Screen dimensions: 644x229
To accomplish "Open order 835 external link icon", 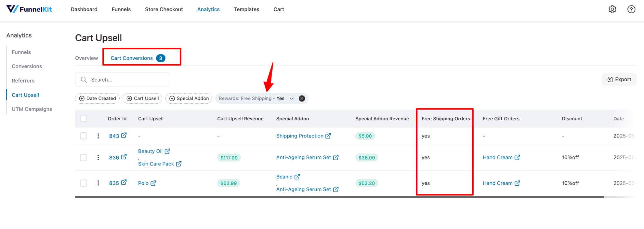I will point(124,183).
